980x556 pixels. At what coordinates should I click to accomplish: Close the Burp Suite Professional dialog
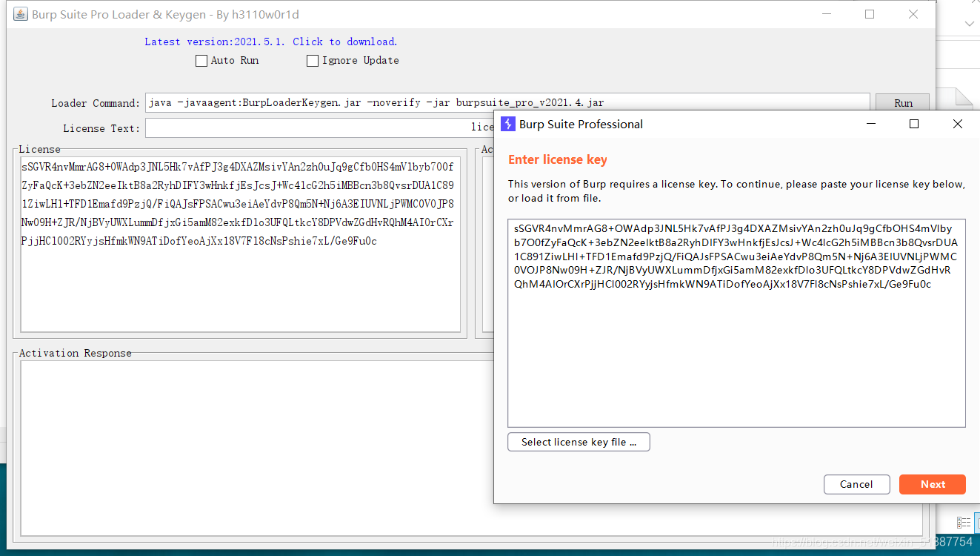click(958, 124)
